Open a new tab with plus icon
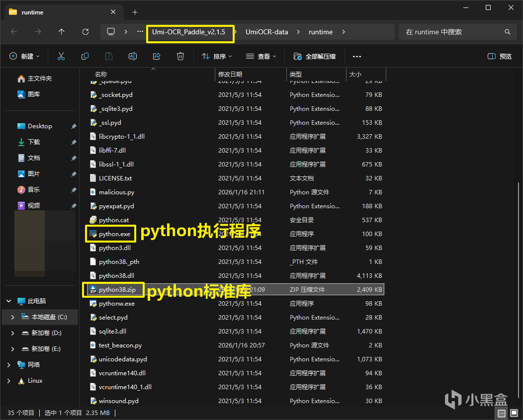 click(135, 12)
